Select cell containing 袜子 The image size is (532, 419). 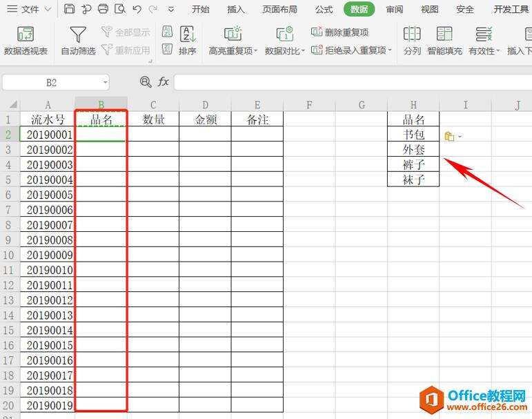413,179
